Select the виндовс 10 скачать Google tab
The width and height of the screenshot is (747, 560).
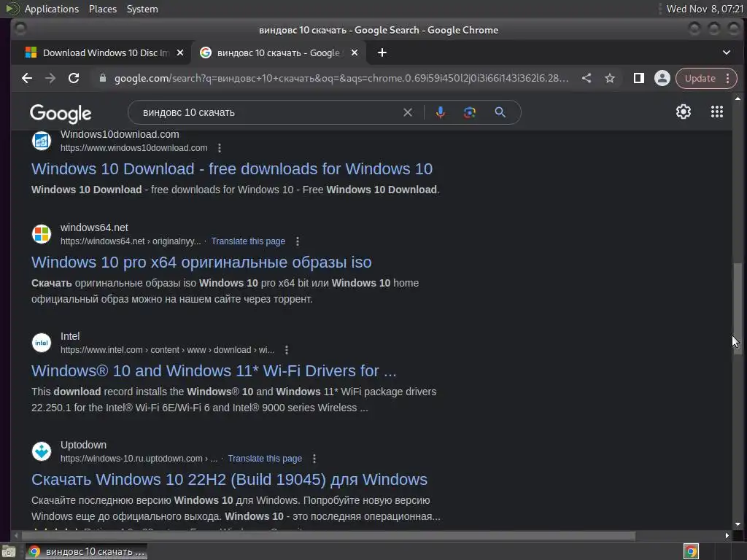pos(279,52)
